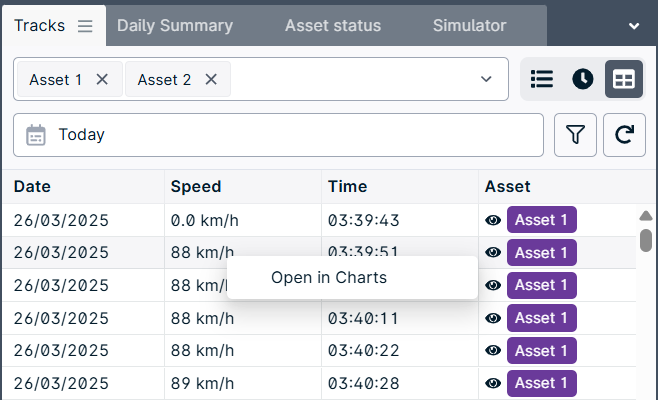The height and width of the screenshot is (400, 658).
Task: Click the table scrollbar thumb
Action: tap(646, 241)
